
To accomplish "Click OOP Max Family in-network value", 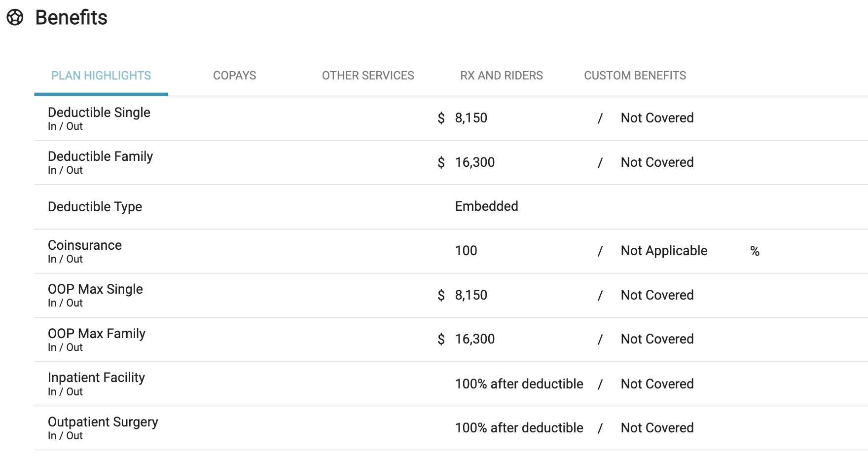I will tap(475, 339).
